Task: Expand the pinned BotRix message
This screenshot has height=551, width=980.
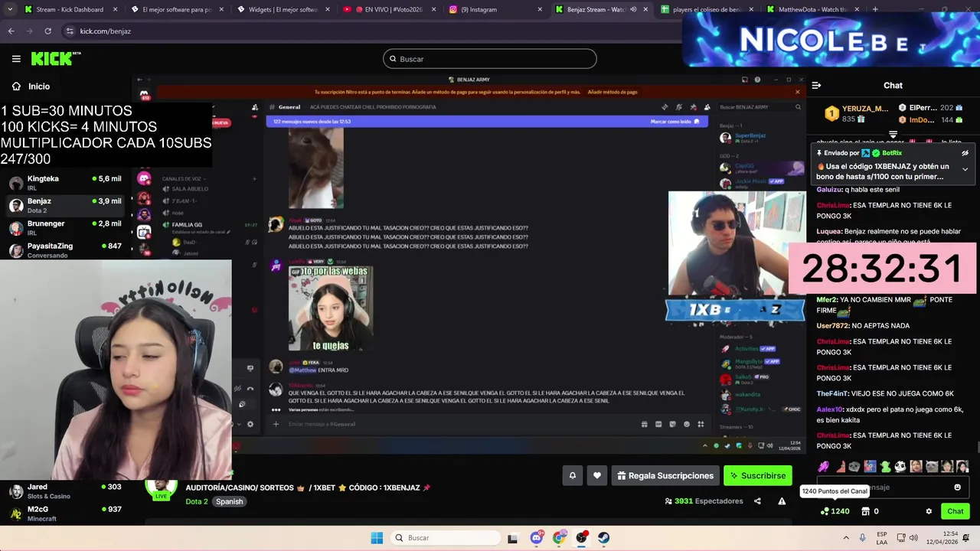Action: click(x=965, y=169)
